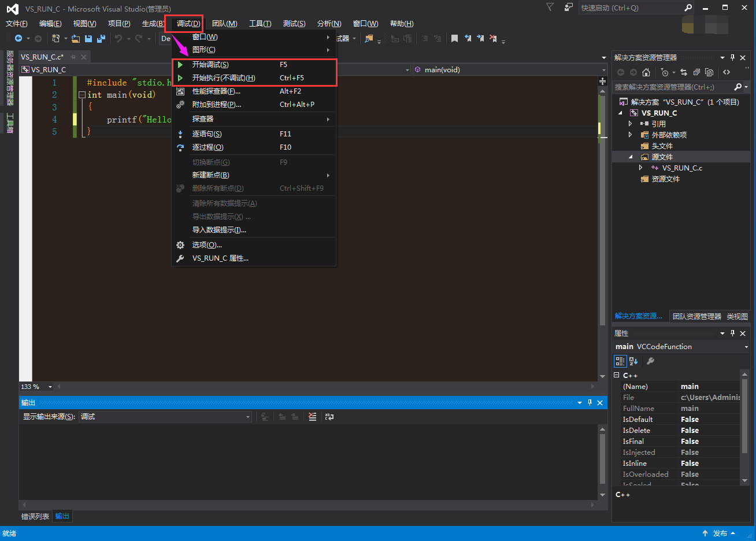Pin the Properties panel
The height and width of the screenshot is (541, 756).
click(733, 334)
